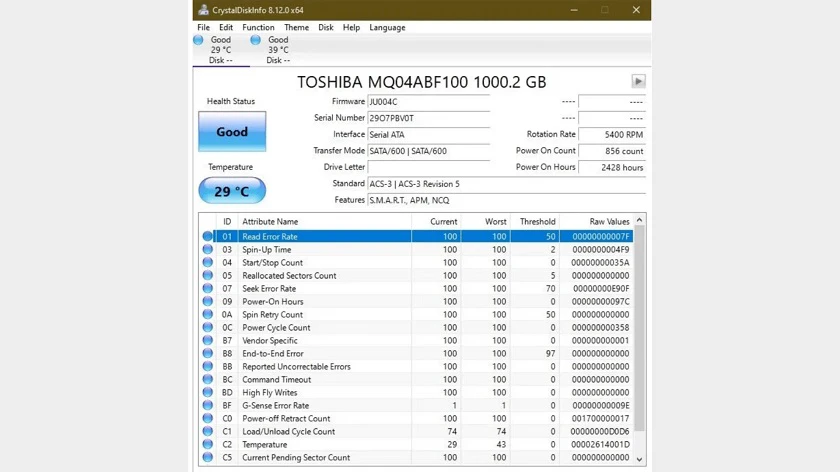
Task: Click the ID column header
Action: (227, 221)
